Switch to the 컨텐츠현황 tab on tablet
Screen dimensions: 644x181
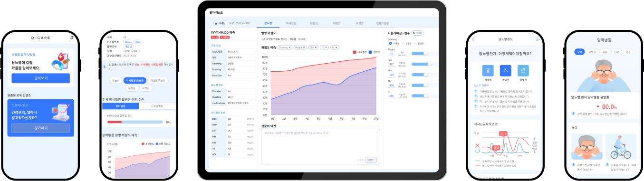click(383, 23)
